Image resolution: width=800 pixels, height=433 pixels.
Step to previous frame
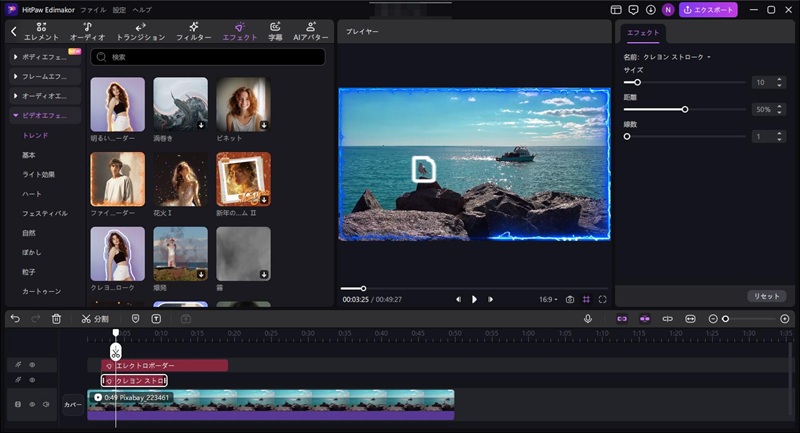458,299
